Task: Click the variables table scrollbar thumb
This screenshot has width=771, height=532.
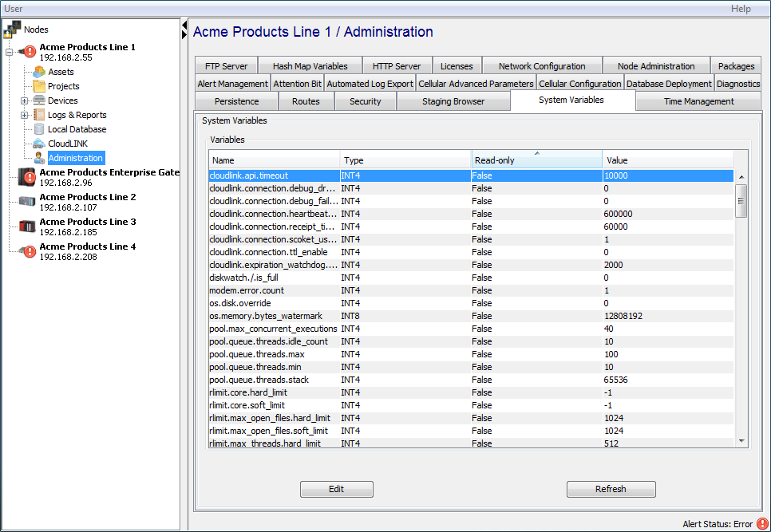Action: tap(741, 200)
